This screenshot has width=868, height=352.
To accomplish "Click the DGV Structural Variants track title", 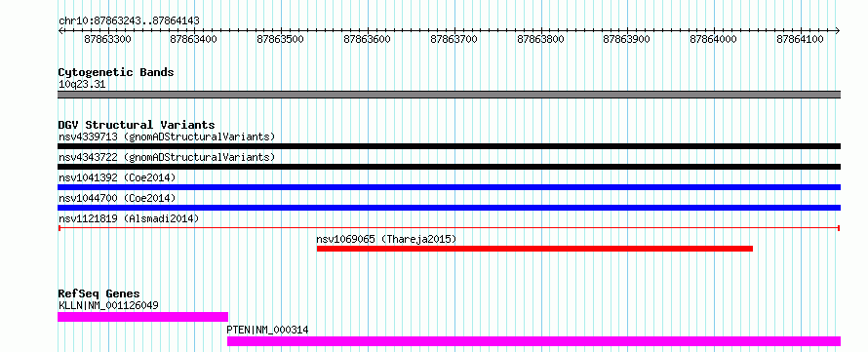I will click(137, 125).
